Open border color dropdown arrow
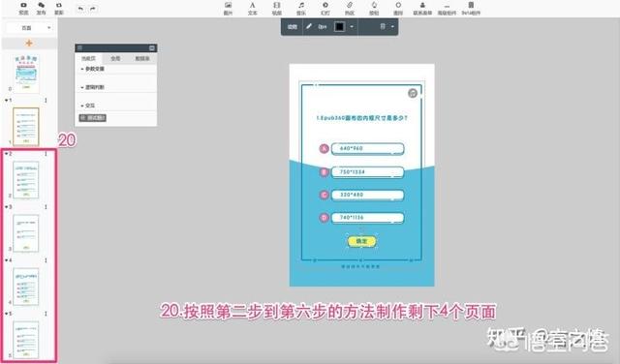Screen dimensions: 620x364 click(352, 26)
